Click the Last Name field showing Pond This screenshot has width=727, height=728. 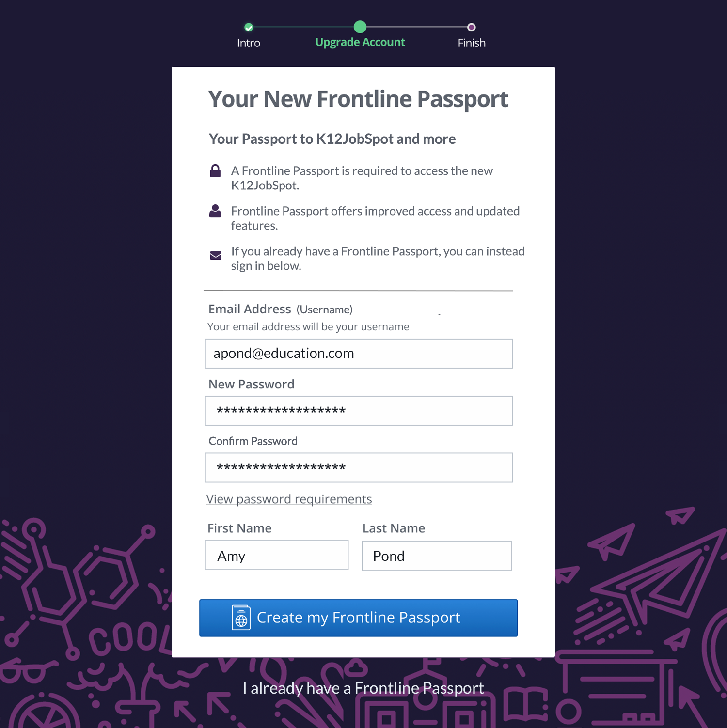click(436, 556)
